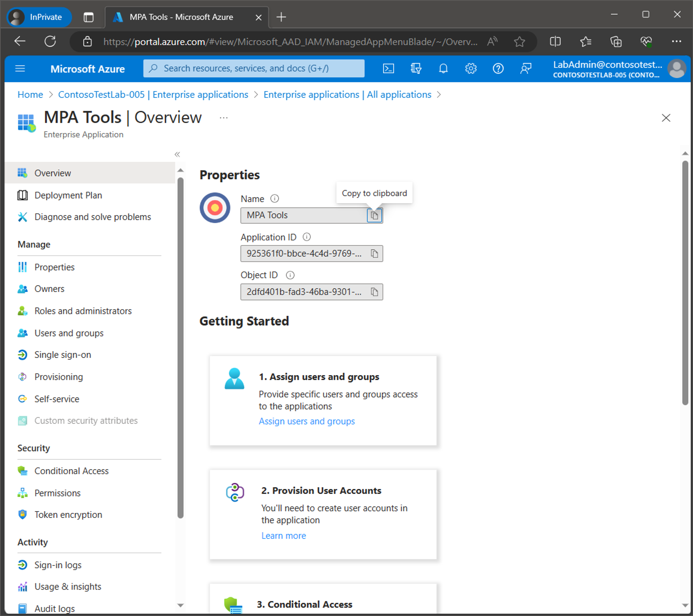Click the main content vertical scrollbar

[x=685, y=283]
